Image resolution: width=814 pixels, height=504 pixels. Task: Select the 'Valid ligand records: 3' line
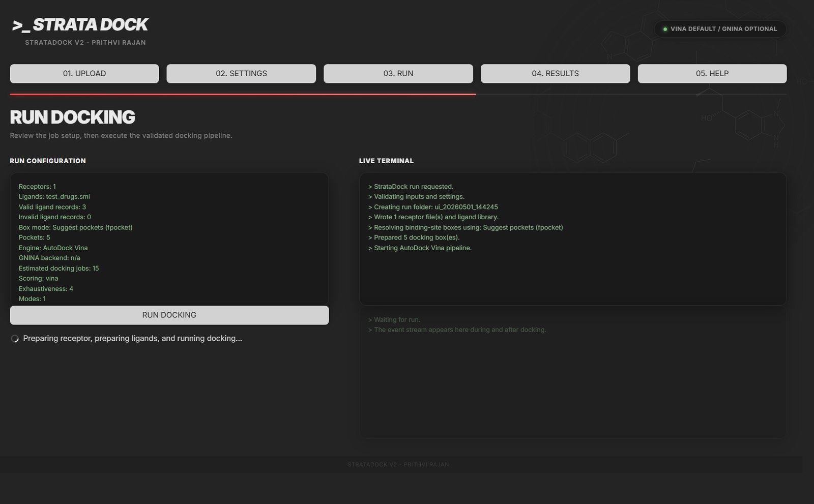pos(52,207)
